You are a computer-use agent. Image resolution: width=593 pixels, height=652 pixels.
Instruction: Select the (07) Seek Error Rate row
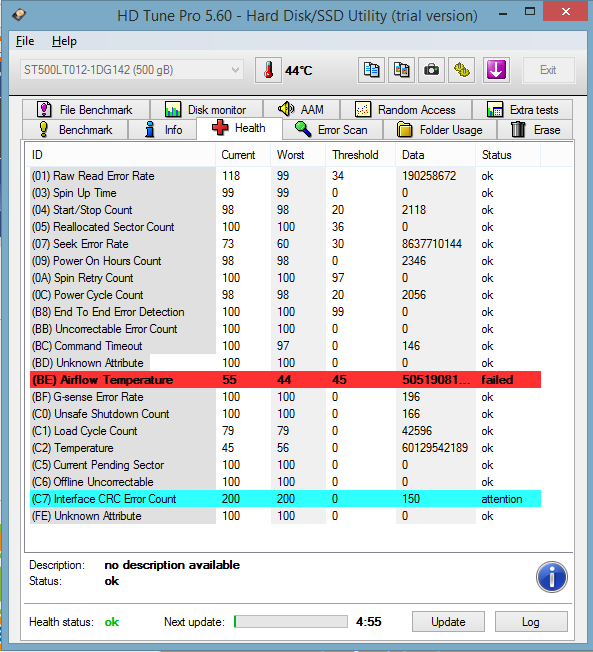point(285,244)
